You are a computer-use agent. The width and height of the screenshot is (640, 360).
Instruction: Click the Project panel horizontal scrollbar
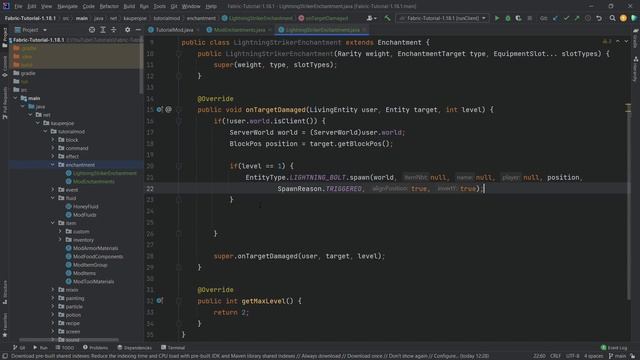click(69, 339)
